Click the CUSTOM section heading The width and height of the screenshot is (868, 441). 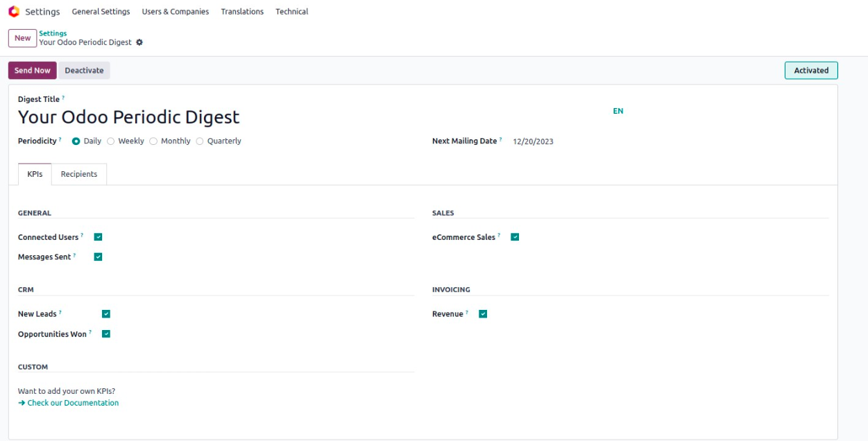(x=33, y=367)
